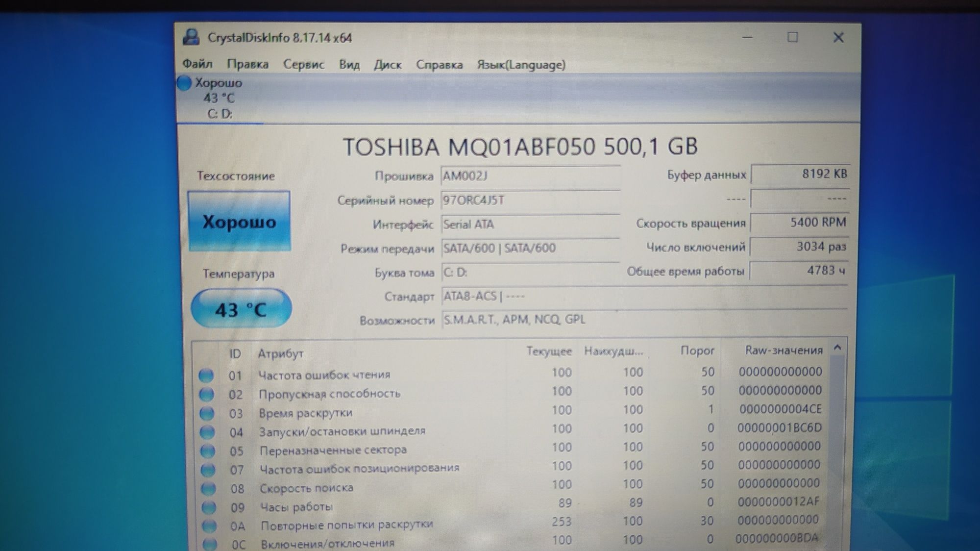Open the Язык(Language) menu
This screenshot has width=980, height=551.
pyautogui.click(x=521, y=64)
